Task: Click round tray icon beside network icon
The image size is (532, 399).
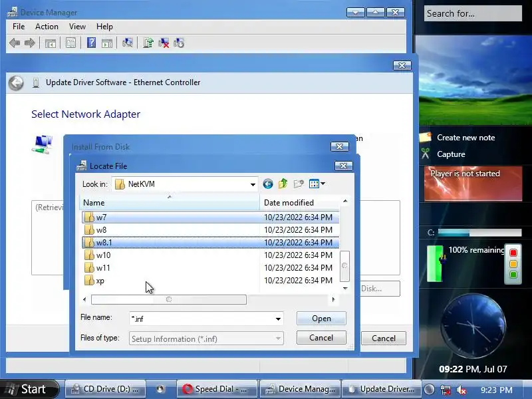Action: tap(430, 390)
